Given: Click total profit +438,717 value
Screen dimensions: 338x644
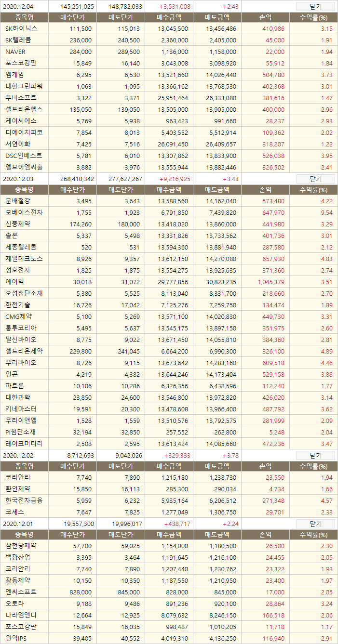Looking at the screenshot, I should point(177,524).
